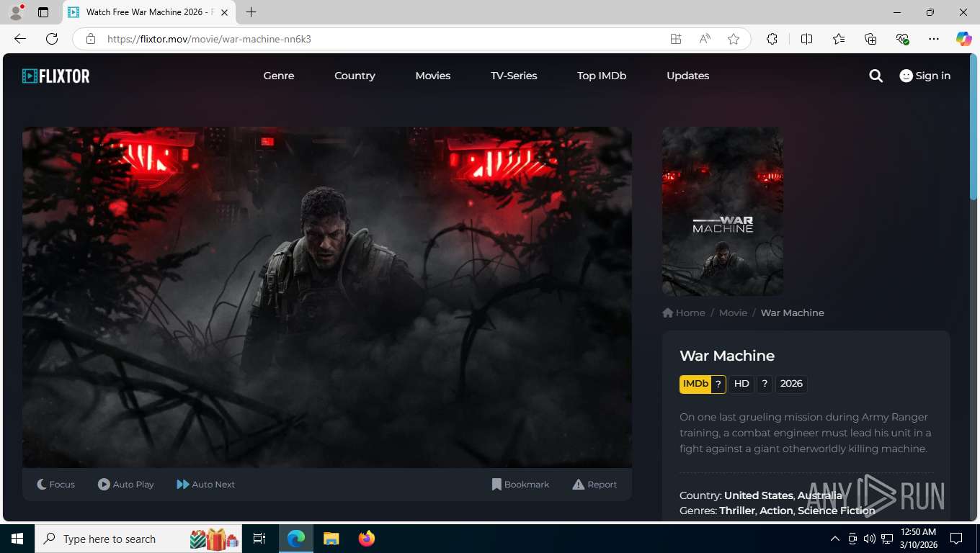The image size is (980, 553).
Task: Click the Sign in button
Action: [925, 76]
